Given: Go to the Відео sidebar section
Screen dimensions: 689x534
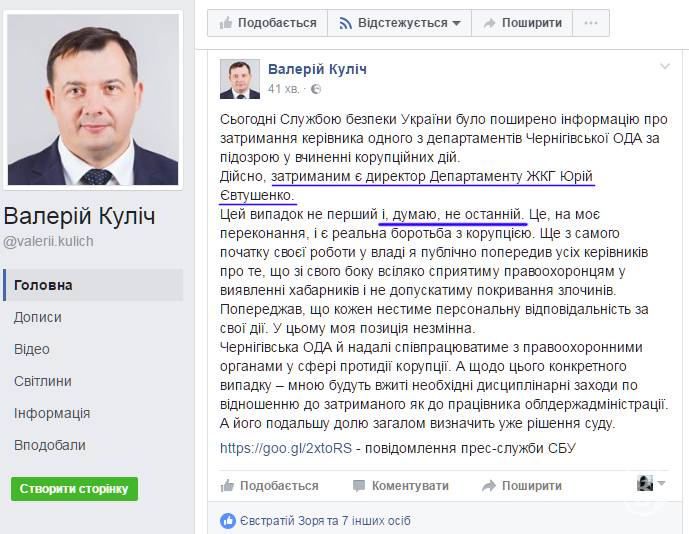Looking at the screenshot, I should point(32,349).
